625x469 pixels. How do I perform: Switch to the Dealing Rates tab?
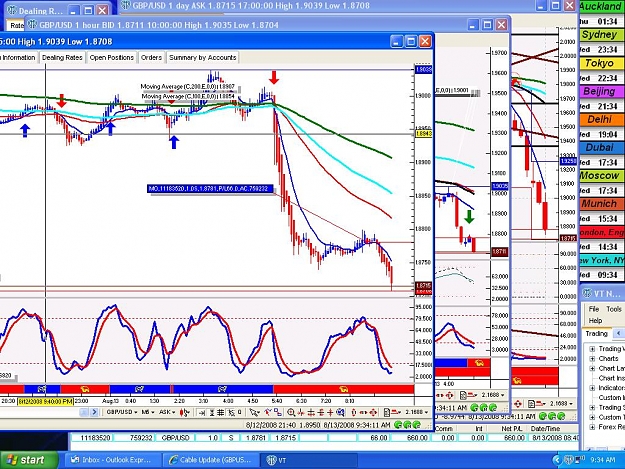[x=62, y=57]
